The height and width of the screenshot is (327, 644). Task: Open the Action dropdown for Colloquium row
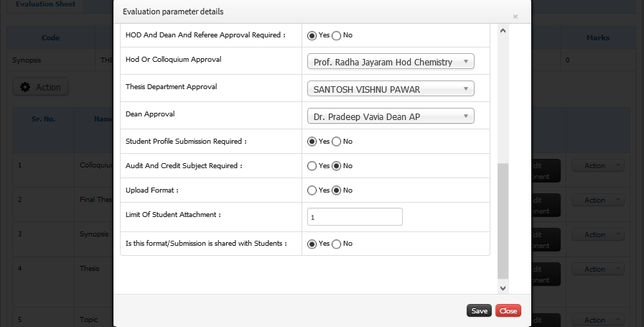pos(598,166)
